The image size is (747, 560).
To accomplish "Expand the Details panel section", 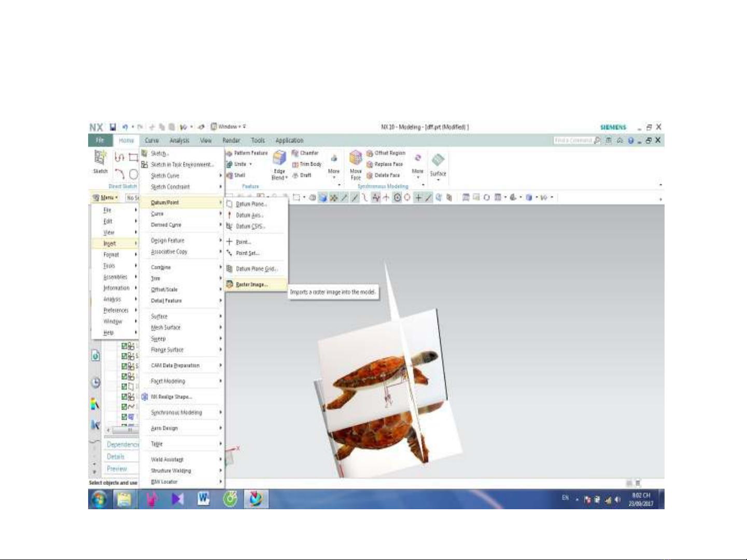I will (x=116, y=457).
